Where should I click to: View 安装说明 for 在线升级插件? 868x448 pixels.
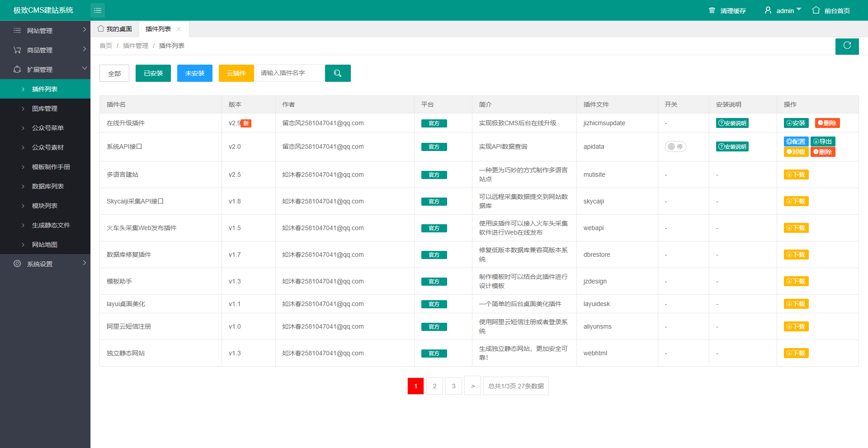pos(732,123)
